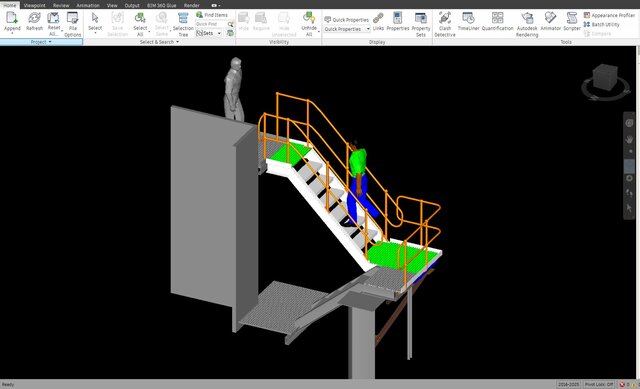640x389 pixels.
Task: Select the steering wheel navigation tool
Action: pos(629,122)
